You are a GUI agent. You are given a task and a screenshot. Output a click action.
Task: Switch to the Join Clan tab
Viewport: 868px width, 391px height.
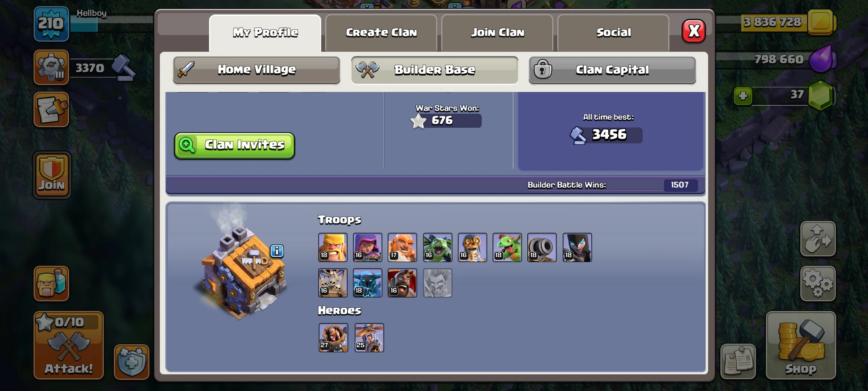point(497,33)
